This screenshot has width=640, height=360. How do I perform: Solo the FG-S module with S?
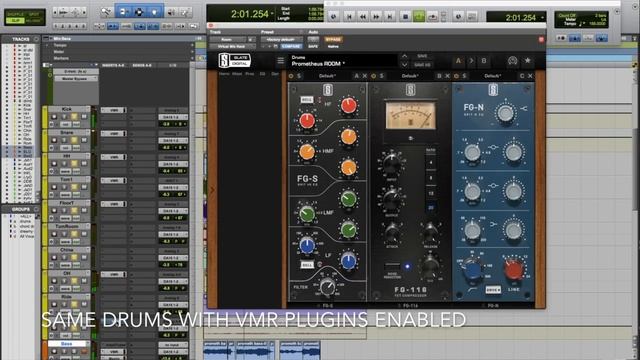coord(299,76)
